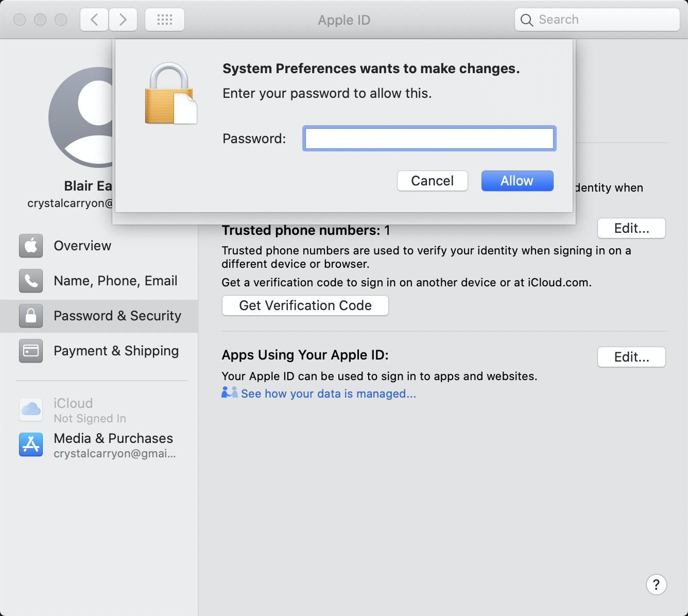Select Password & Security in sidebar
Image resolution: width=688 pixels, height=616 pixels.
(99, 316)
